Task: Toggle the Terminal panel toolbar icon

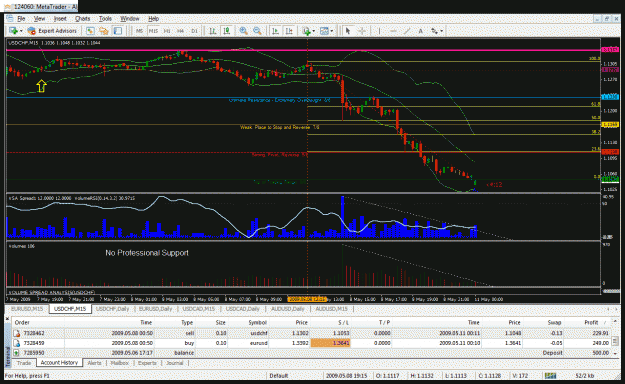Action: click(x=118, y=31)
